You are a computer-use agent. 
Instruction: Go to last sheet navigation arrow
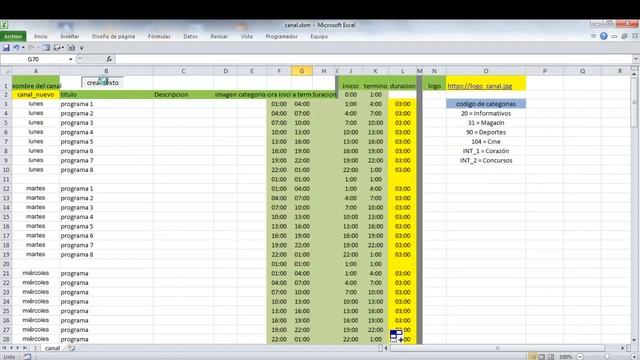click(25, 348)
